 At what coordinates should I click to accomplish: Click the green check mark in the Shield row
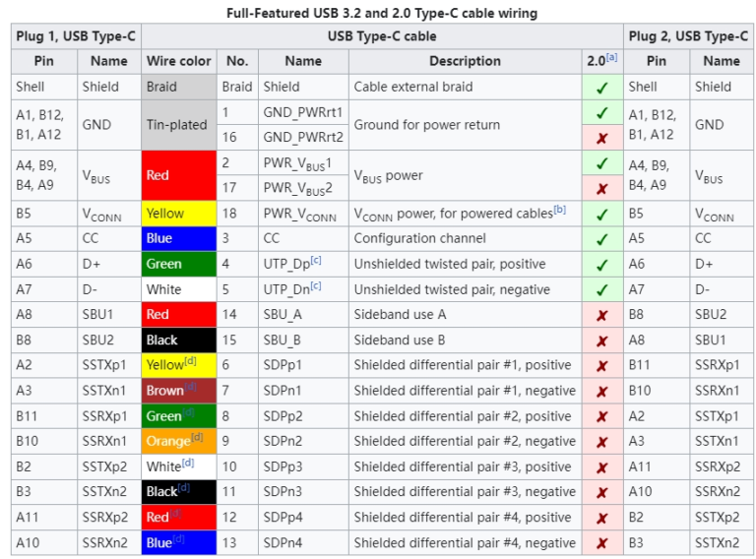click(x=601, y=87)
